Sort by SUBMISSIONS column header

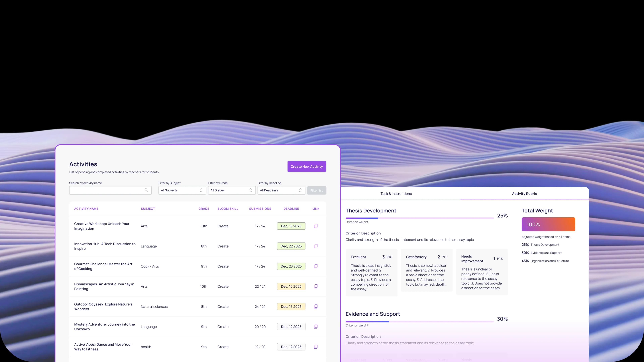(260, 209)
